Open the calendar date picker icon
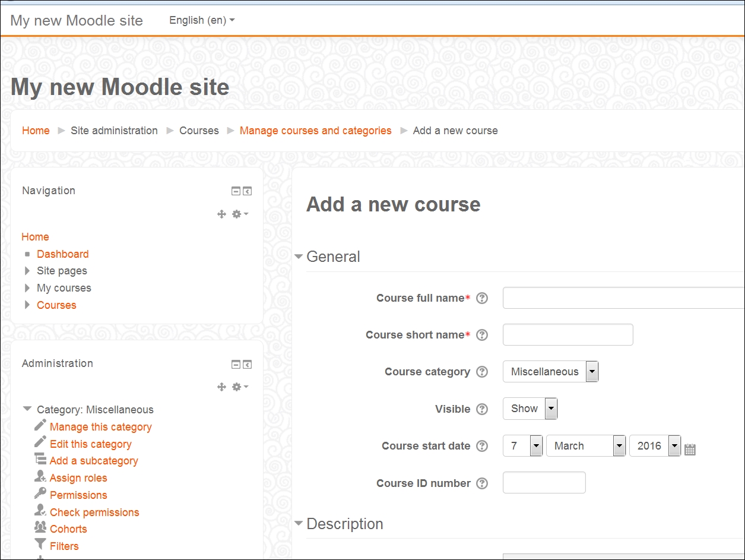This screenshot has height=560, width=745. (690, 450)
